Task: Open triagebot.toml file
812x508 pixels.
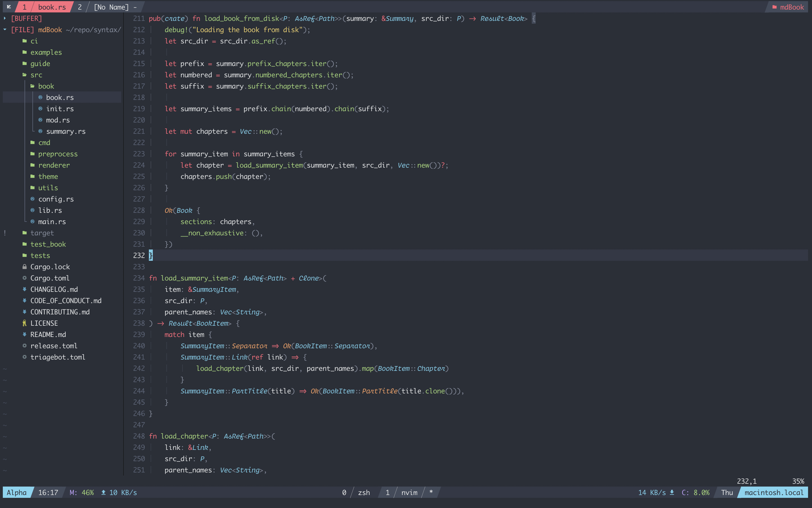Action: tap(58, 357)
